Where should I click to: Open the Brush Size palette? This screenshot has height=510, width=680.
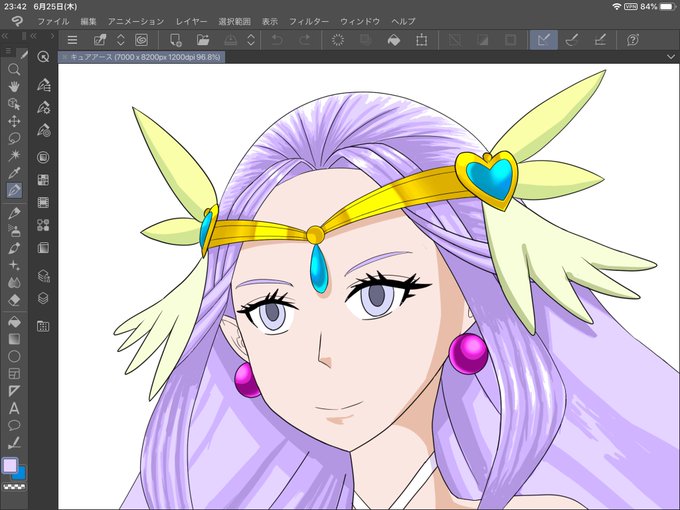tap(43, 130)
